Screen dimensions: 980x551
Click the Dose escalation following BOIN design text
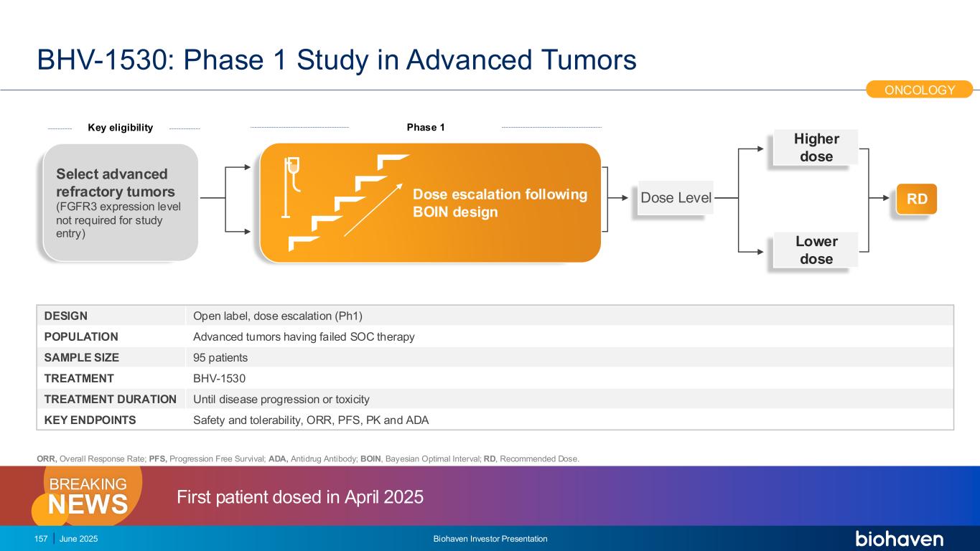tap(500, 203)
